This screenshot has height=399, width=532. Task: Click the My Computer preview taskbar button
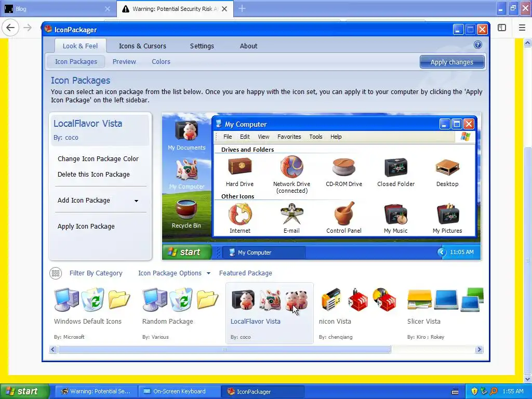(263, 252)
